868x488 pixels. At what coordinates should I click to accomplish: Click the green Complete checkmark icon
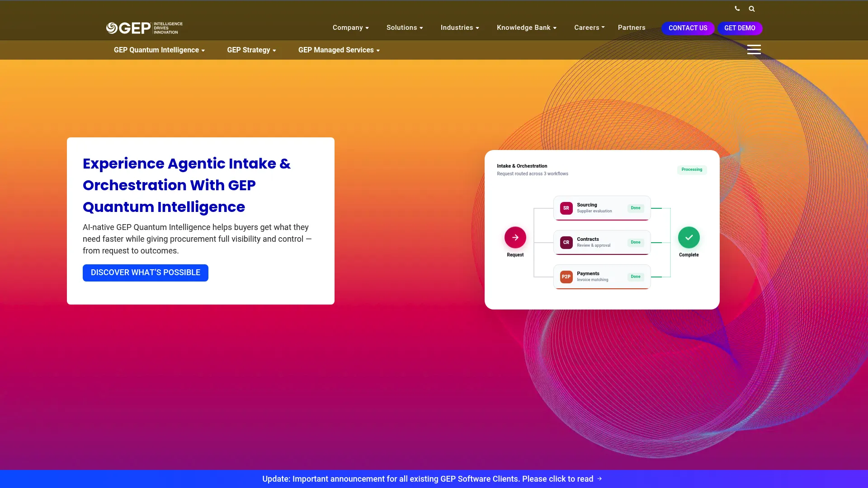coord(689,237)
